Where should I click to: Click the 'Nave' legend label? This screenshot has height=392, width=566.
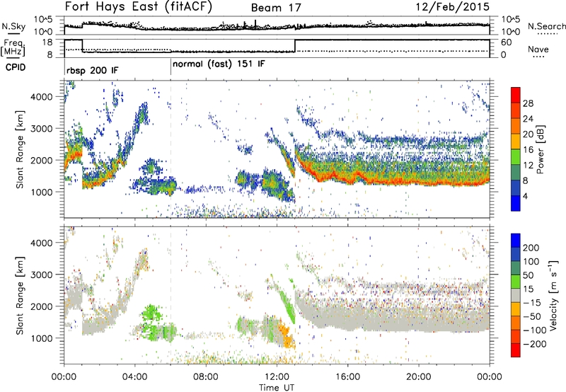pyautogui.click(x=538, y=49)
